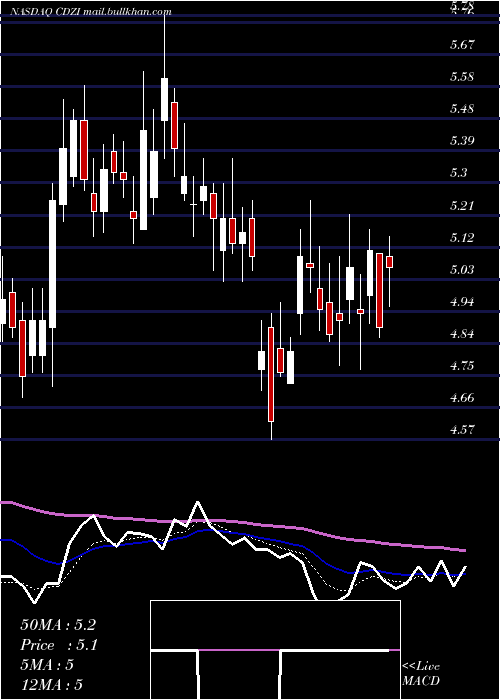The image size is (500, 700).
Task: Click the 50MA : 5.2 readout
Action: [x=58, y=625]
